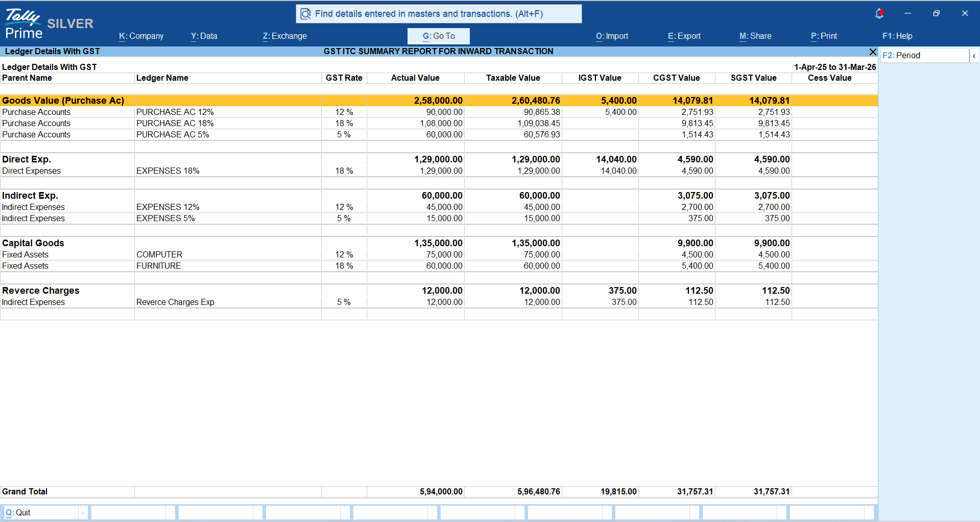Click the report title GST ITC Summary Report
The height and width of the screenshot is (522, 980).
(439, 52)
